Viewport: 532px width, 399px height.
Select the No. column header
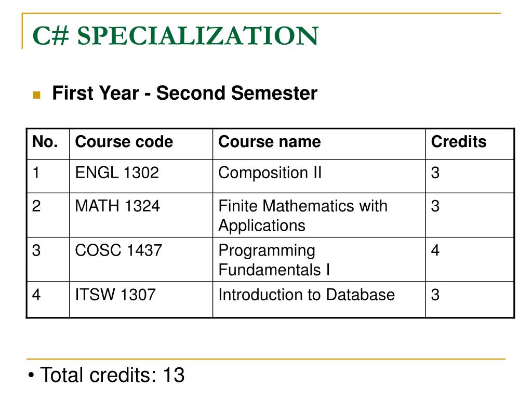(48, 144)
